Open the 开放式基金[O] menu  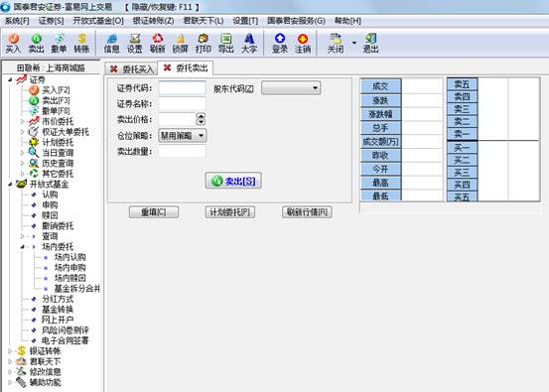point(98,21)
